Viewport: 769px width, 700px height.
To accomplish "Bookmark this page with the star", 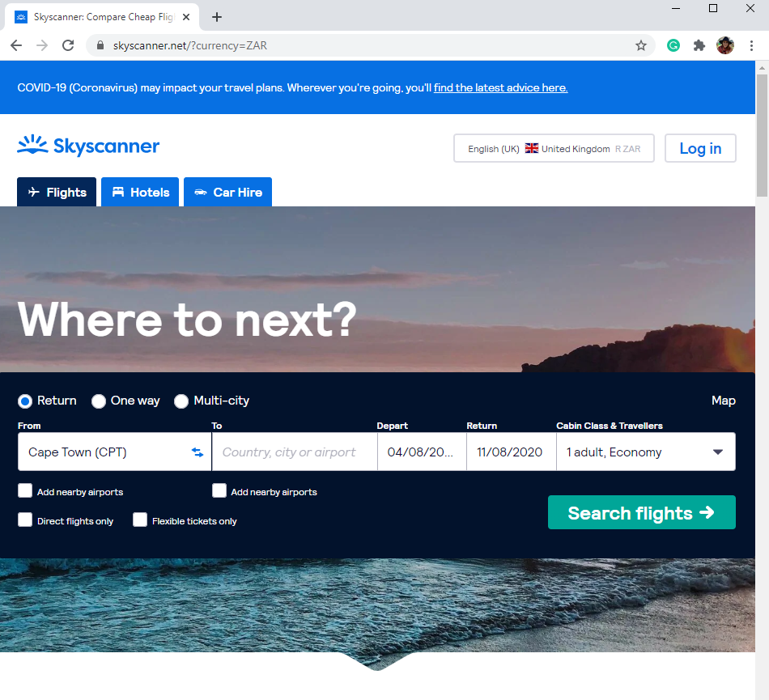I will click(640, 45).
